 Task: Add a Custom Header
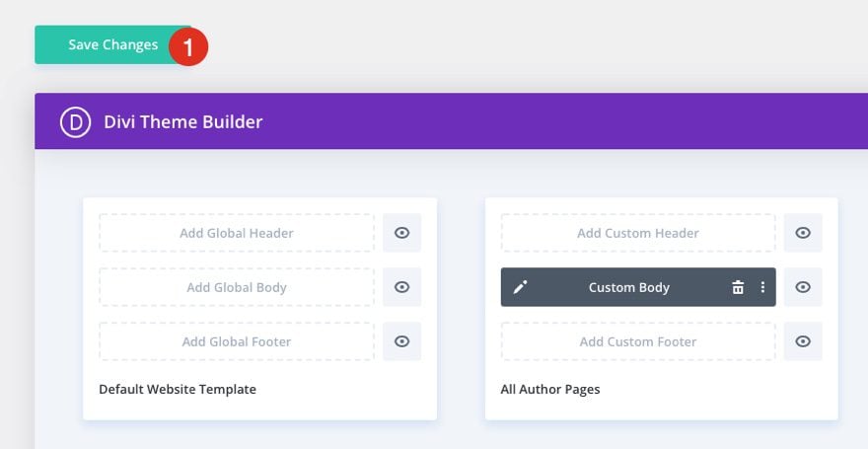[638, 233]
